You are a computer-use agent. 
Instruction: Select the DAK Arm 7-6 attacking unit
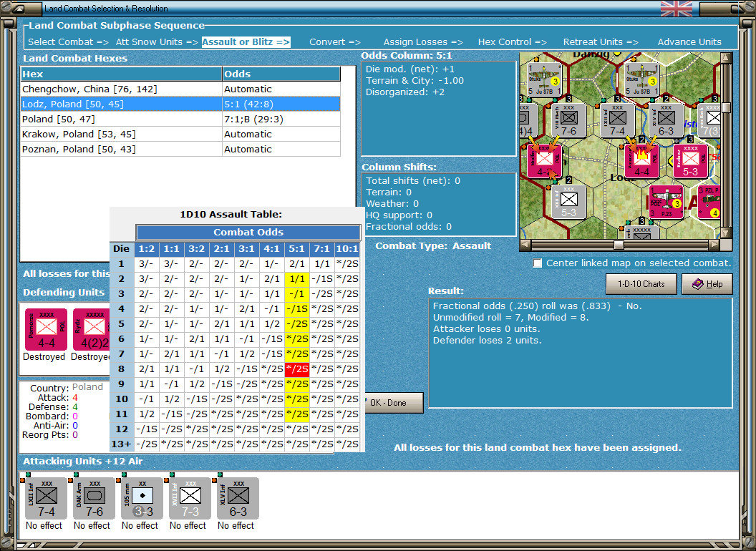pyautogui.click(x=93, y=498)
